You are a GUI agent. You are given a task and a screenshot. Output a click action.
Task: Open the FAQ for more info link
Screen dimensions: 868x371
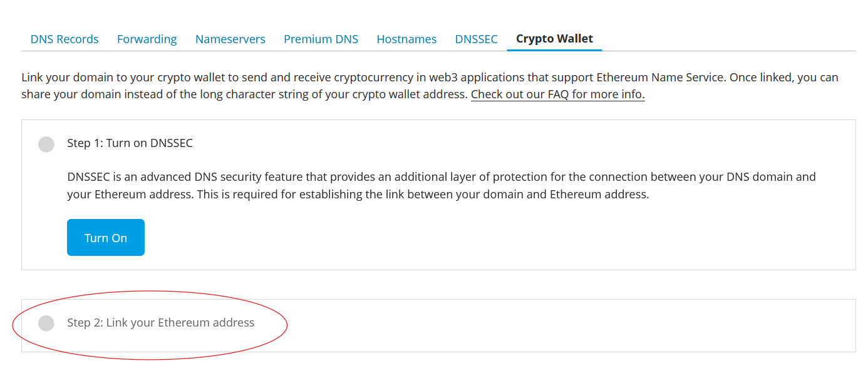557,94
